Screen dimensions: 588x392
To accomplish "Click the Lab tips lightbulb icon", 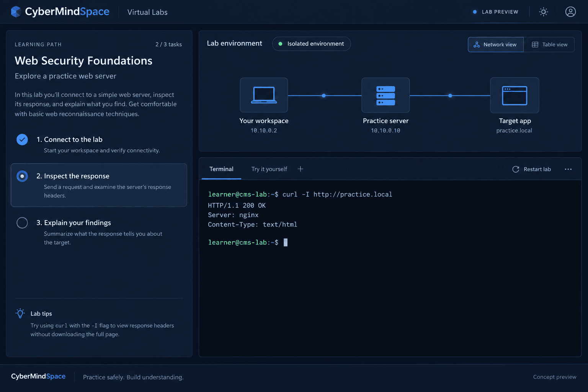I will [20, 314].
